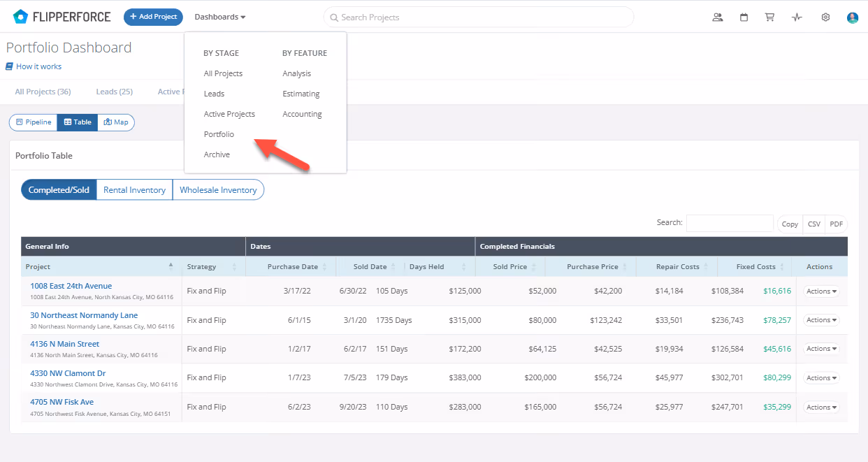Export the table as CSV
Image resolution: width=868 pixels, height=462 pixels.
(x=814, y=224)
